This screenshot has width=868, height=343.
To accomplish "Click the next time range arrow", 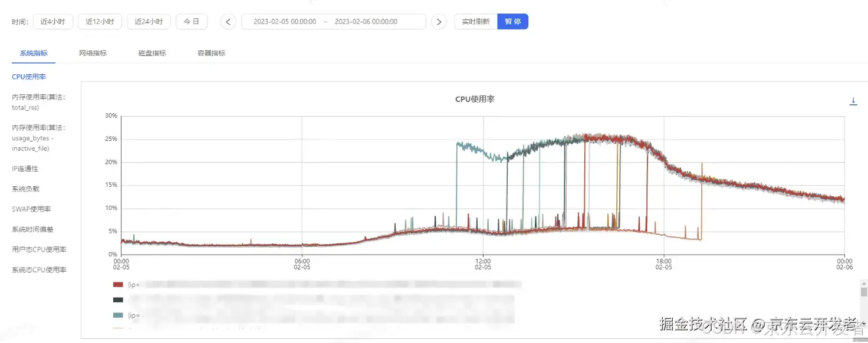I will coord(439,22).
